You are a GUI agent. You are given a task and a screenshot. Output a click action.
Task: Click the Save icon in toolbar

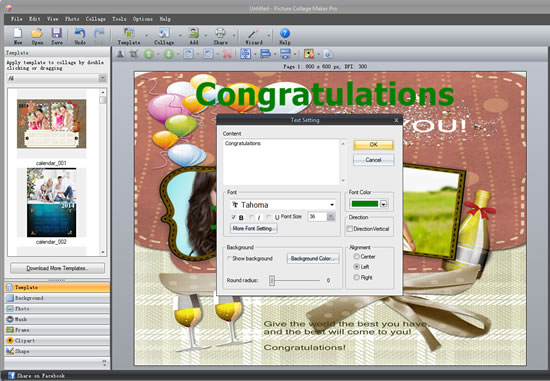tap(56, 33)
